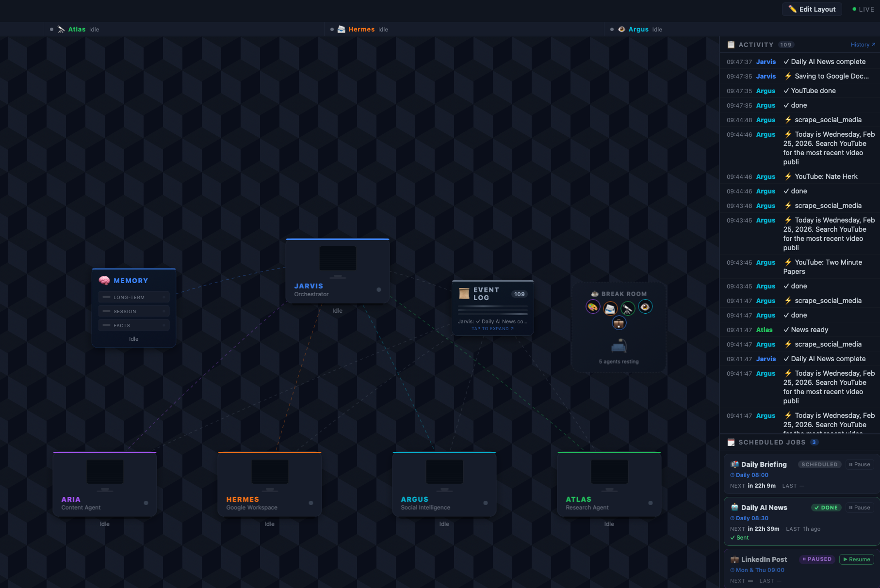Click the envelope agent icon in the Break Room

(610, 308)
